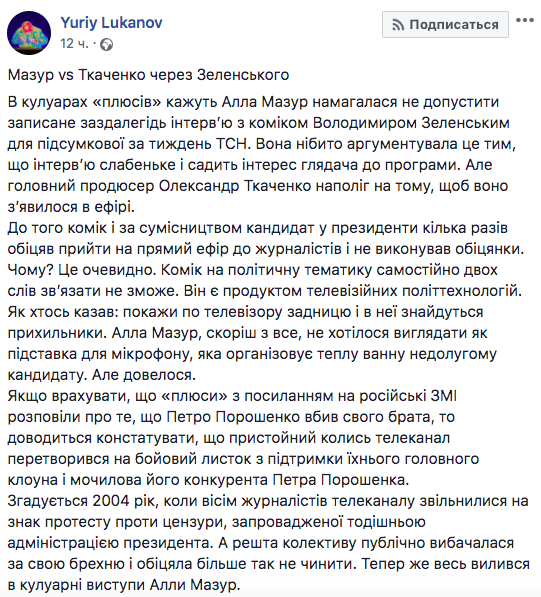Viewport: 541px width, 597px height.
Task: Open the Yuriy Lukanov profile link
Action: [x=111, y=22]
